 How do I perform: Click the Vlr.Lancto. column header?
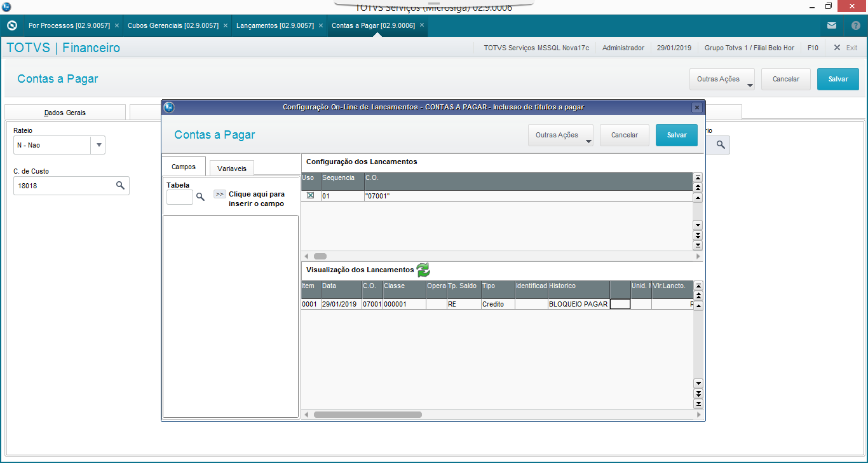click(x=672, y=289)
